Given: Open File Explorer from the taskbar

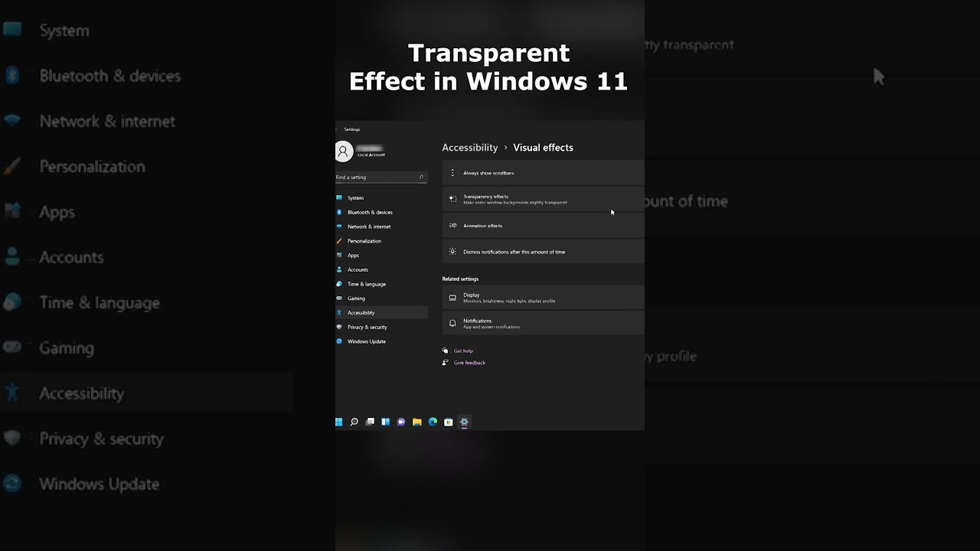Looking at the screenshot, I should [x=417, y=422].
